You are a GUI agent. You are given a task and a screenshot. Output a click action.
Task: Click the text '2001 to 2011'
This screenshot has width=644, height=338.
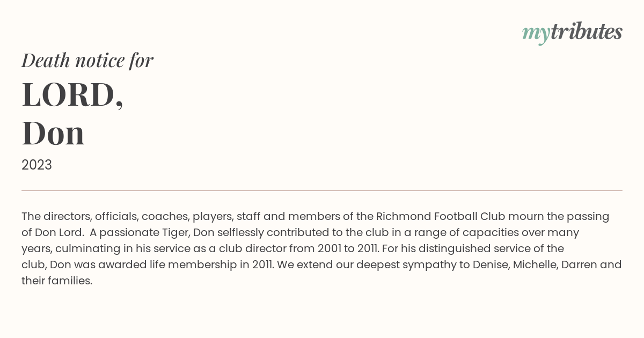pyautogui.click(x=349, y=248)
